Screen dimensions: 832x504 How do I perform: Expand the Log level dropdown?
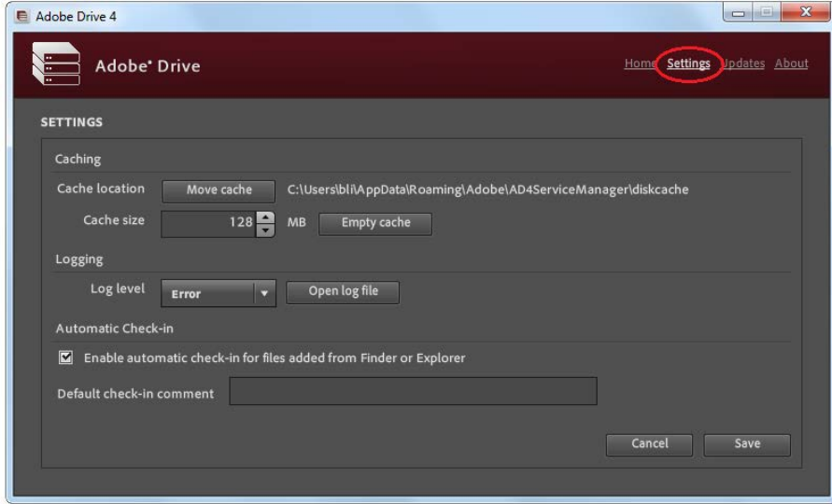219,293
